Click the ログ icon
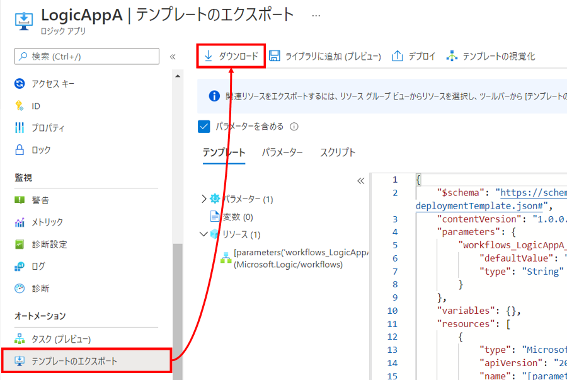Viewport: 568px width, 380px height. pos(20,266)
